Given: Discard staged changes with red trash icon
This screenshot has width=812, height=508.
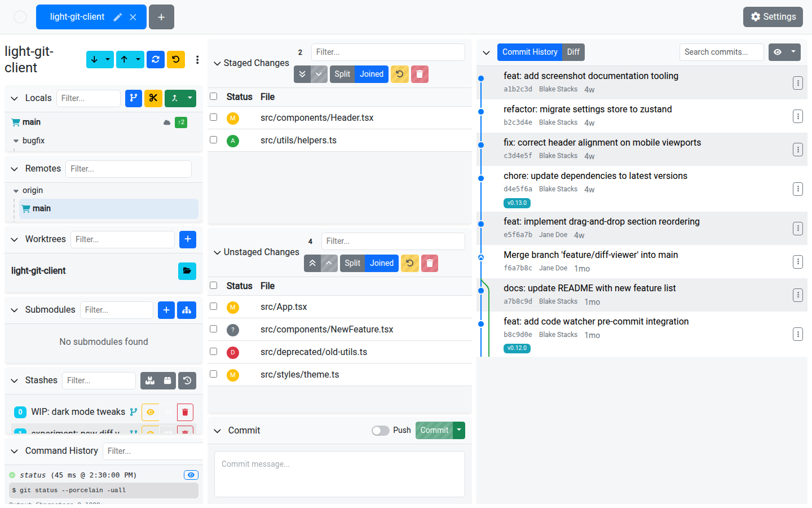Looking at the screenshot, I should (420, 74).
